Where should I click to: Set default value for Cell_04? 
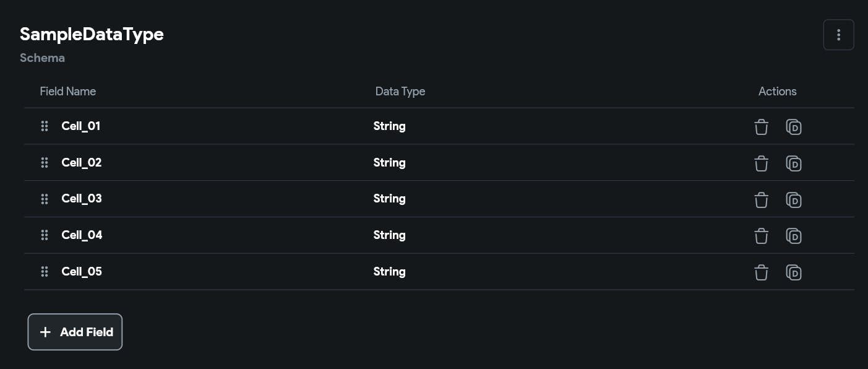(794, 236)
